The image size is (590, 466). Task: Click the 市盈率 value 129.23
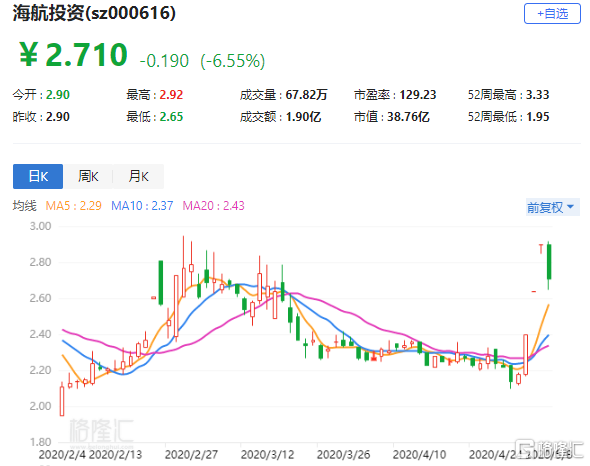[x=418, y=94]
